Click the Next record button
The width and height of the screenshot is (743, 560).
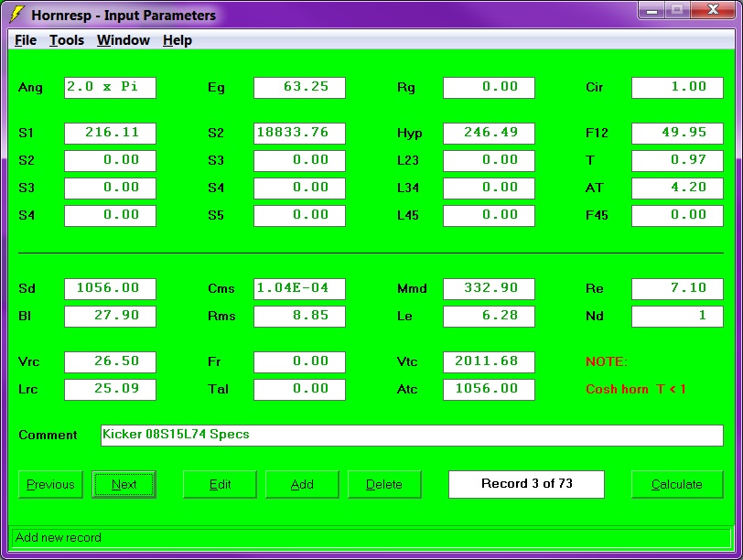pos(124,484)
